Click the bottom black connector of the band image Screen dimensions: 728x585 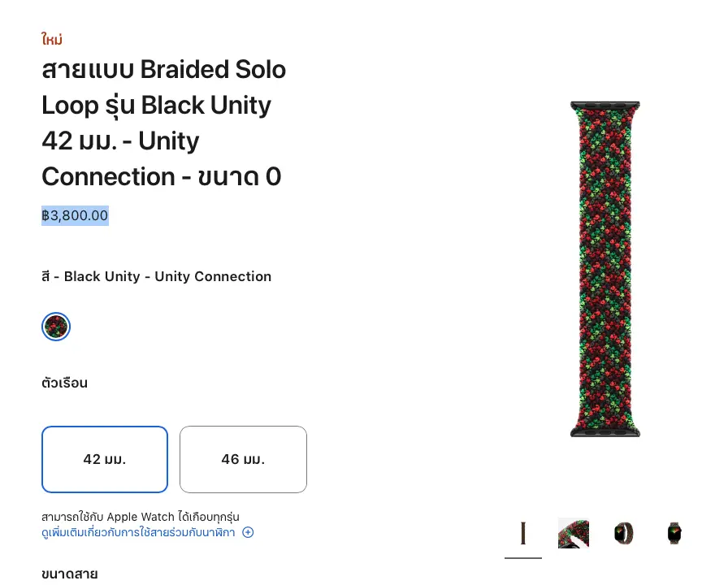coord(605,431)
